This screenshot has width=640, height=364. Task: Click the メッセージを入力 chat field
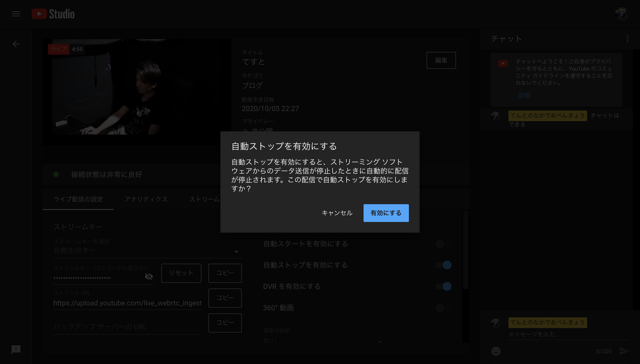(569, 334)
